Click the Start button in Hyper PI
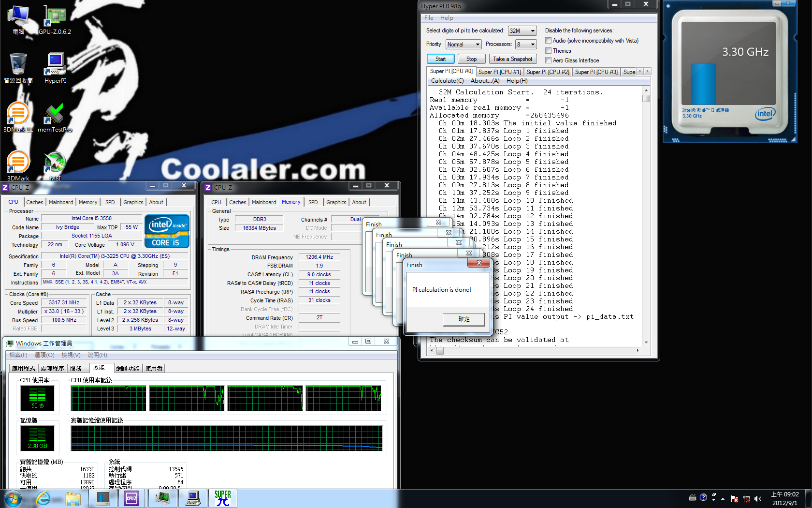The height and width of the screenshot is (508, 812). [x=441, y=59]
